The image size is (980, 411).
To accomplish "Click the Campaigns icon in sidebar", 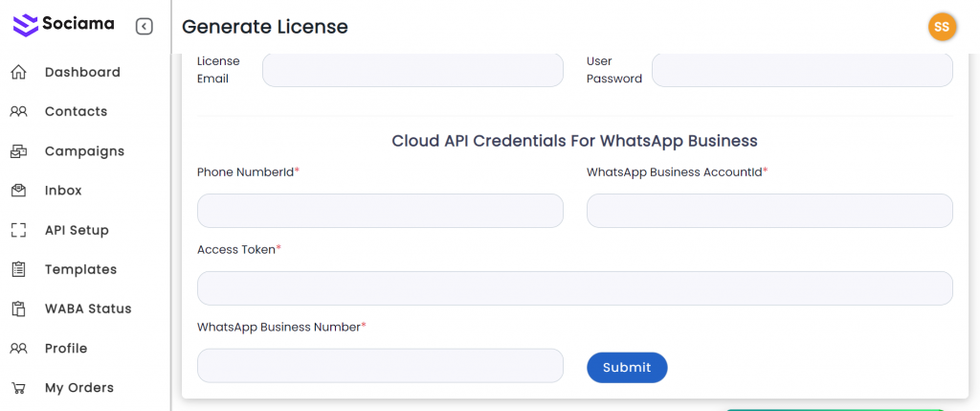I will pos(18,151).
